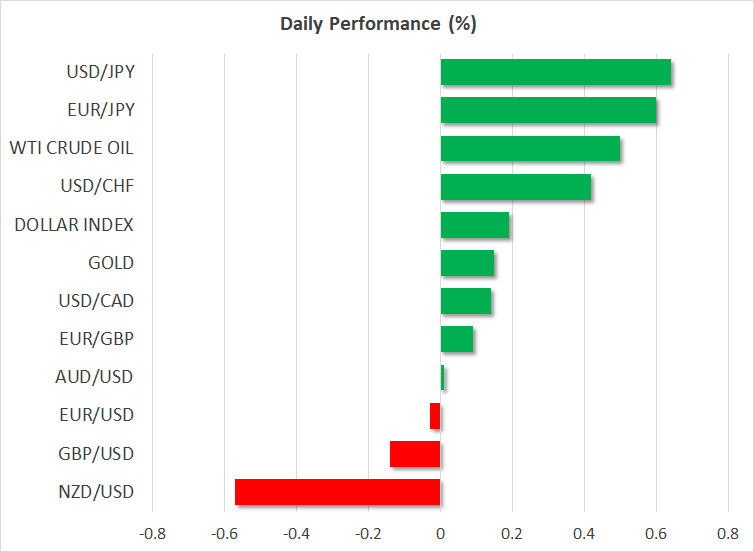Select the DOLLAR INDEX label text

coord(74,225)
